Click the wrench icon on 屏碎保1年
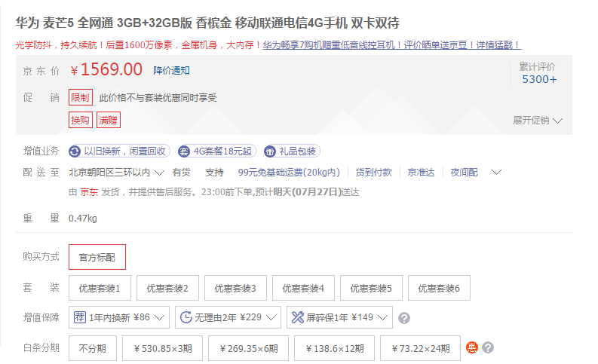 tap(297, 317)
